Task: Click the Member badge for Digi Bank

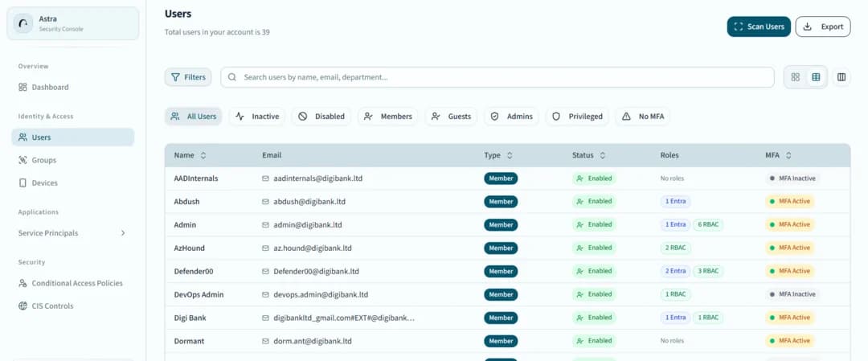Action: (x=501, y=318)
